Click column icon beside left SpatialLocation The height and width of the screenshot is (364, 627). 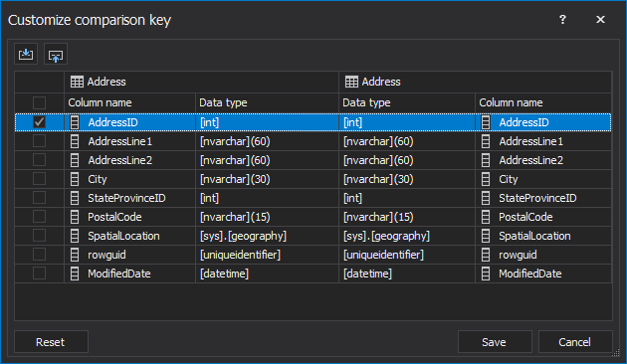75,236
